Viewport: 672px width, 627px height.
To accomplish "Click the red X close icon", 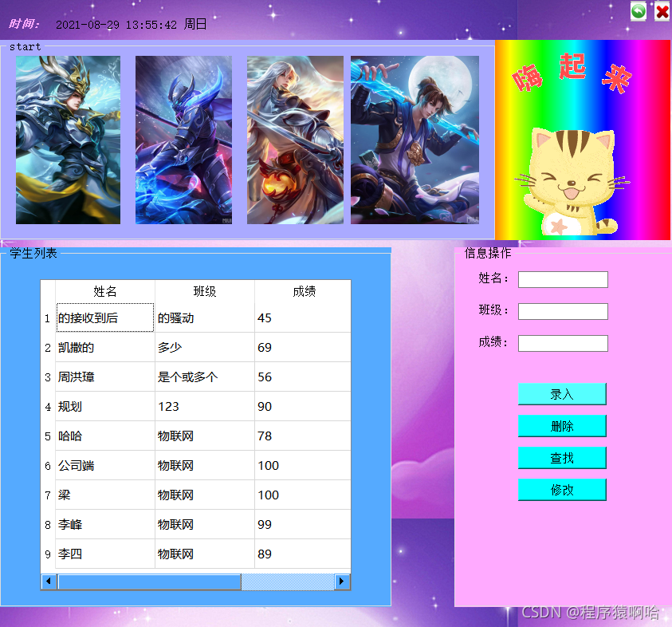I will pos(662,12).
